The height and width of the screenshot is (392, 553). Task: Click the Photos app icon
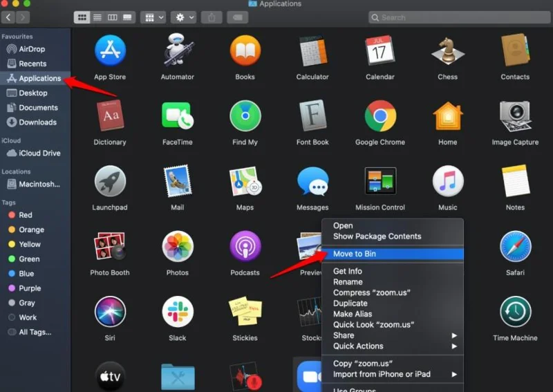pos(178,246)
